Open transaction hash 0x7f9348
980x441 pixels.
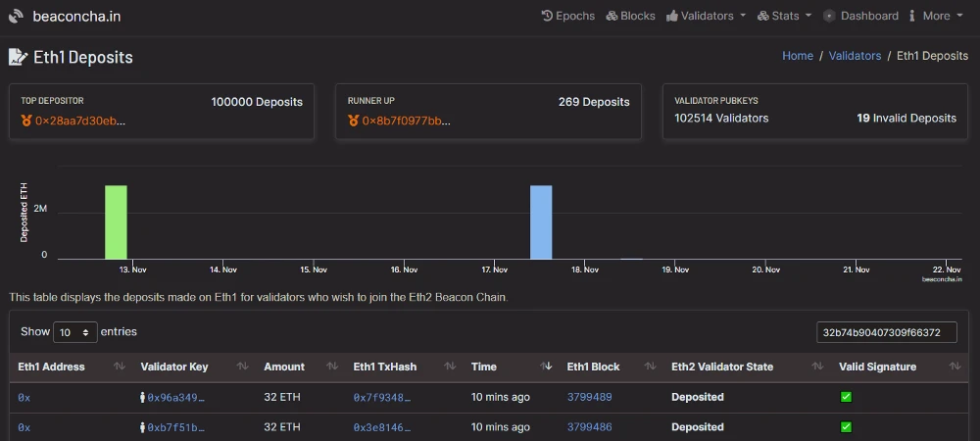click(382, 397)
